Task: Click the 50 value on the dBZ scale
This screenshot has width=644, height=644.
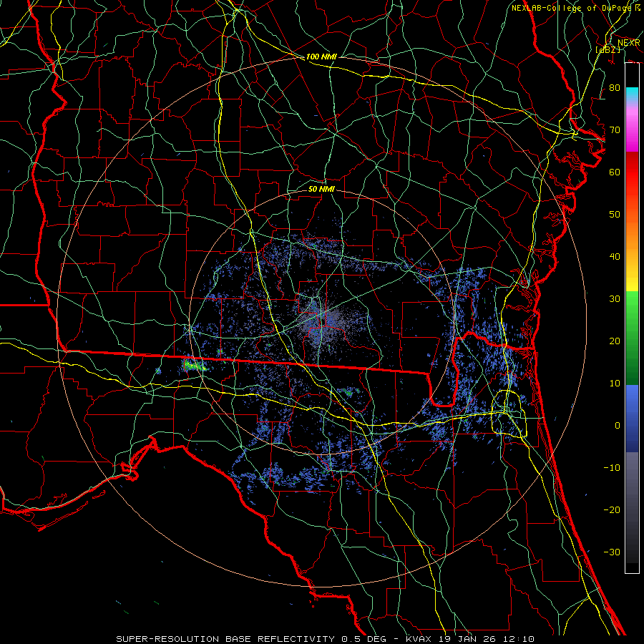Action: [x=615, y=215]
